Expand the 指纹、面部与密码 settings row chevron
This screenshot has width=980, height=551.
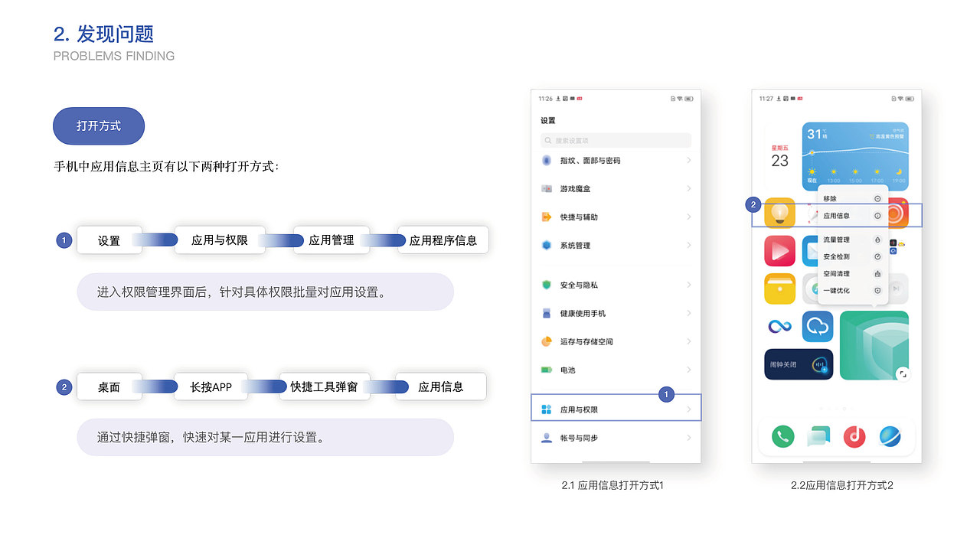[x=689, y=161]
